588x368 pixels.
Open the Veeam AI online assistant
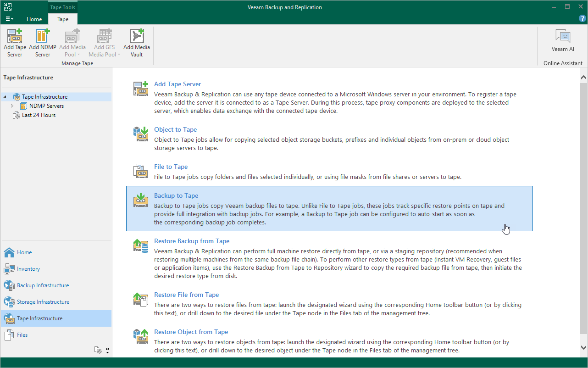coord(563,40)
